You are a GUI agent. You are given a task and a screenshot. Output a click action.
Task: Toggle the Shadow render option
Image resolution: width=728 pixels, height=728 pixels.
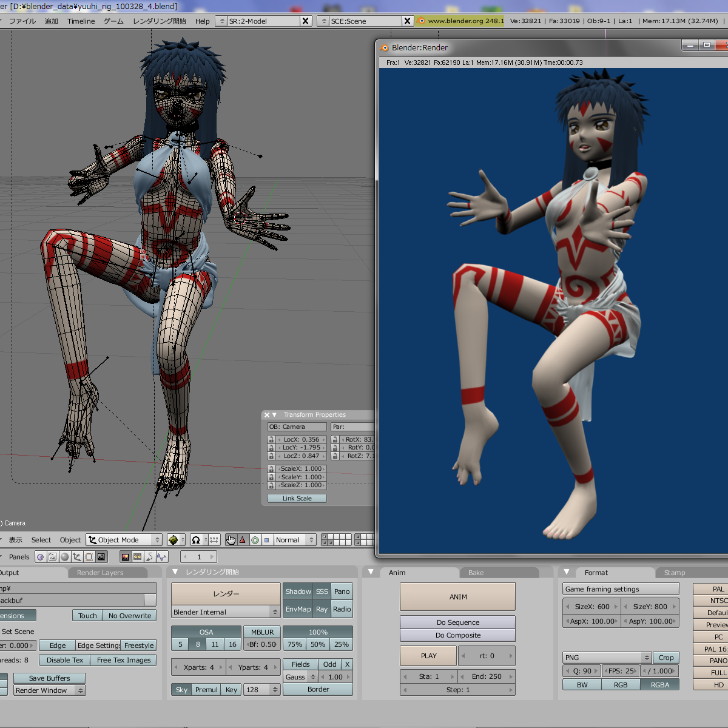coord(298,591)
